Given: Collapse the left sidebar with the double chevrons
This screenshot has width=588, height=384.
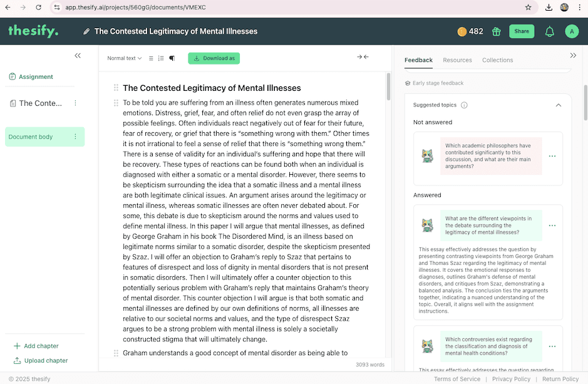Looking at the screenshot, I should [x=78, y=55].
